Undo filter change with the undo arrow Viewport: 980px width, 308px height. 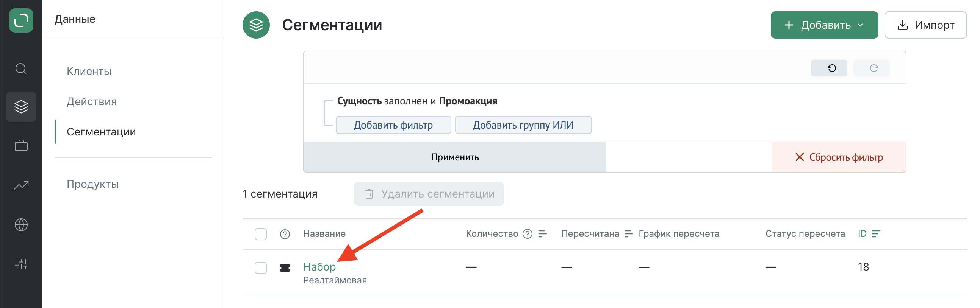828,68
